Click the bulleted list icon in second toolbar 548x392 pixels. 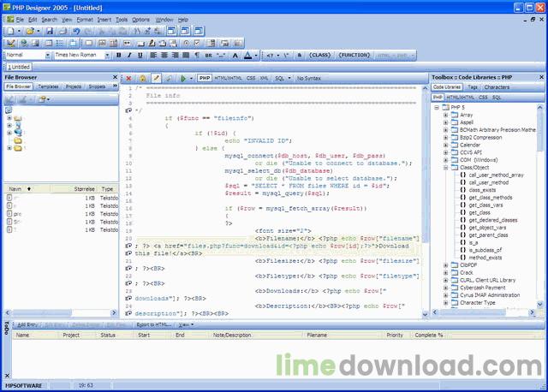pyautogui.click(x=60, y=43)
